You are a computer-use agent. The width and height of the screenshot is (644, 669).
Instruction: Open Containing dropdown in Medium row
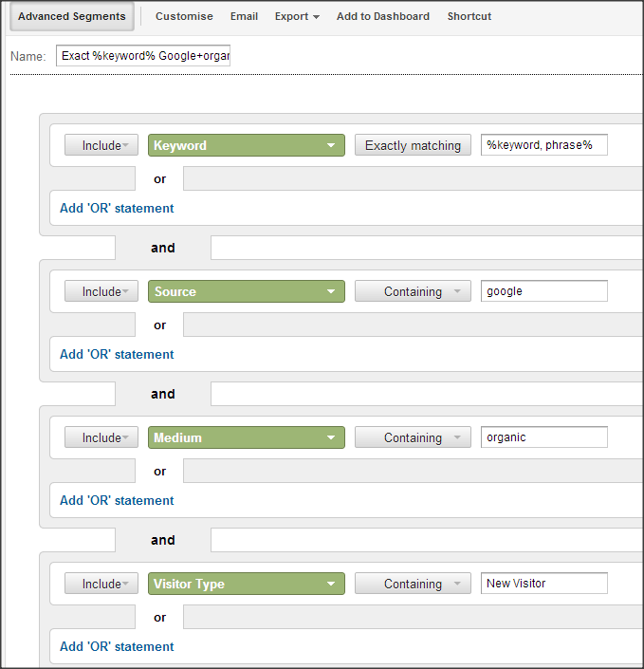coord(413,437)
